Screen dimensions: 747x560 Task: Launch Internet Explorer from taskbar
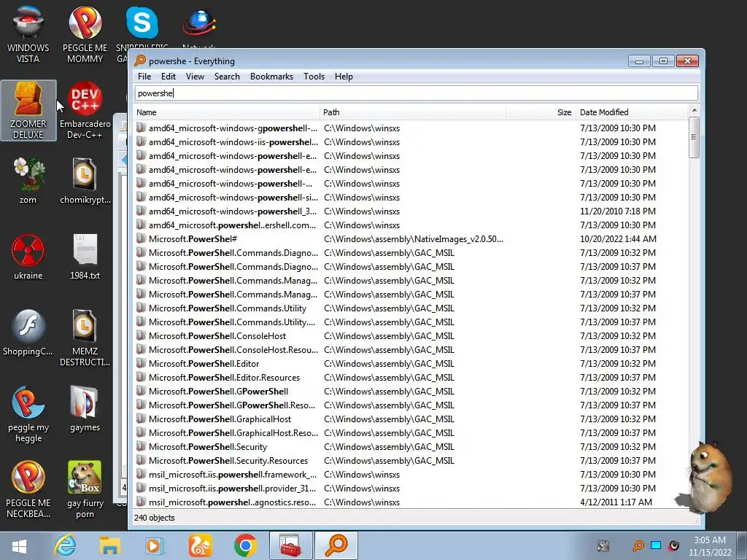65,545
